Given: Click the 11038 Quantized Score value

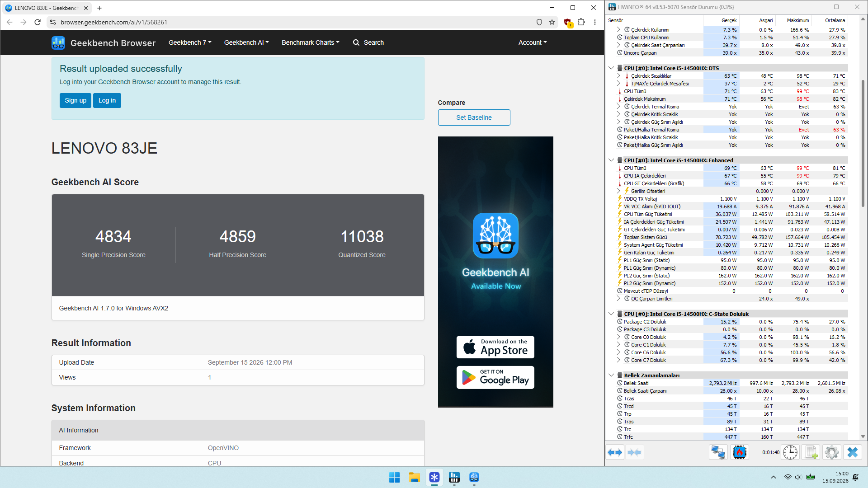Looking at the screenshot, I should pos(362,236).
